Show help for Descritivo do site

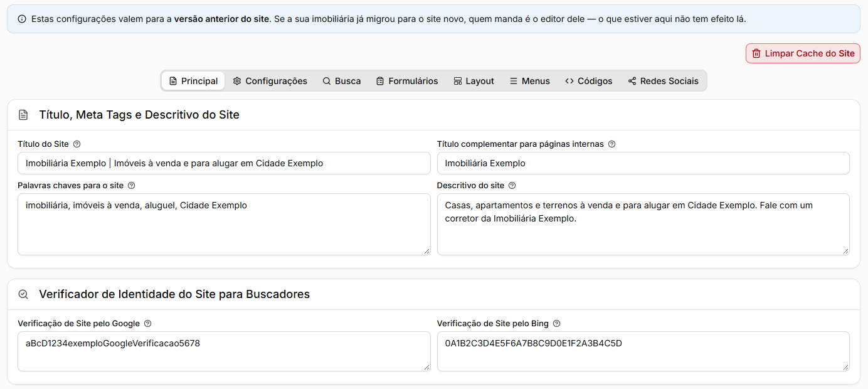(x=512, y=186)
